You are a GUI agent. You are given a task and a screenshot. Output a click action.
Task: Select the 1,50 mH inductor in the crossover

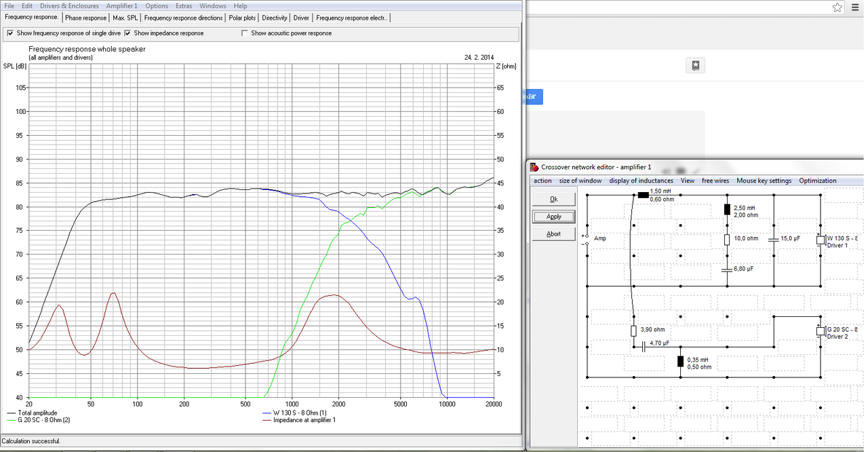tap(644, 195)
